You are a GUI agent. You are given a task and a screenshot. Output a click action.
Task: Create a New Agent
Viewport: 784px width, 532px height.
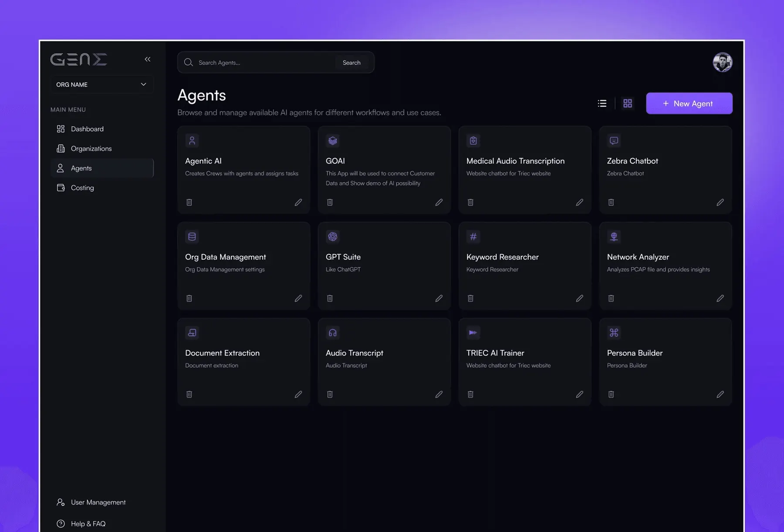(x=689, y=104)
